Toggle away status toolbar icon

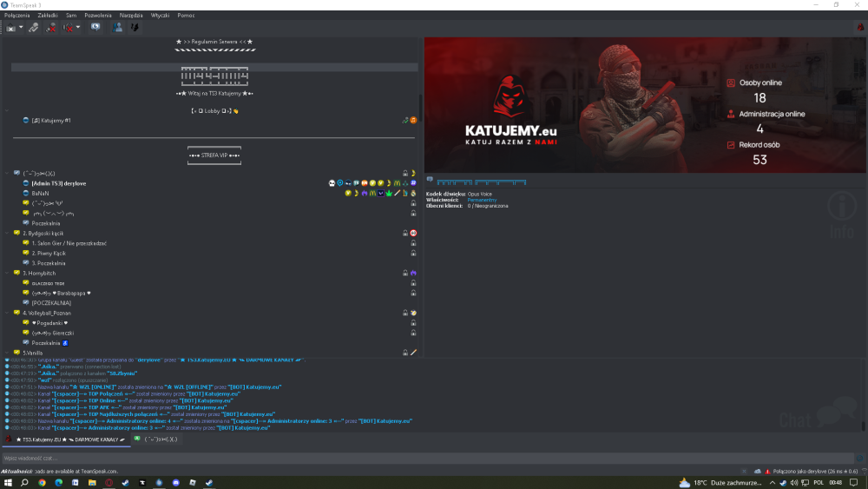pyautogui.click(x=33, y=27)
